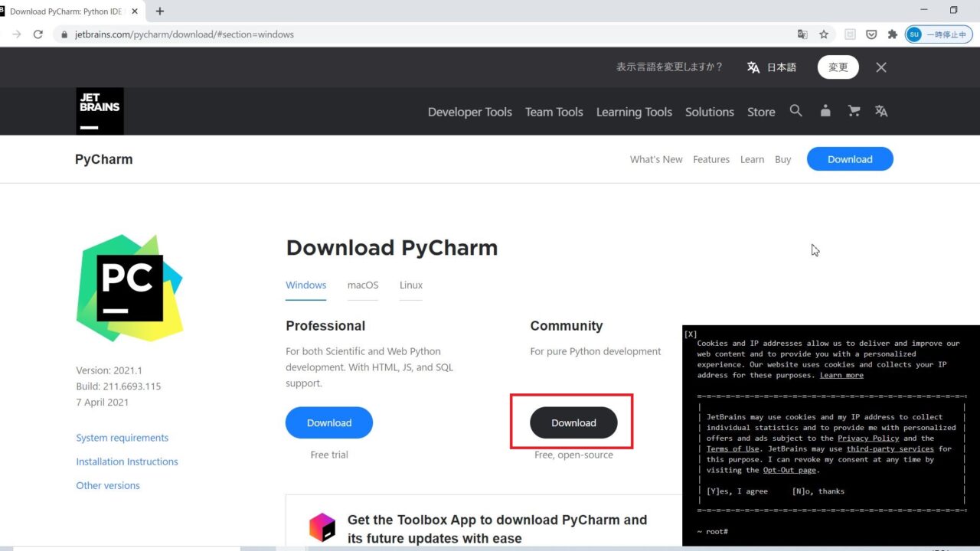
Task: Open the 日本語 language dropdown in the banner
Action: [x=773, y=67]
